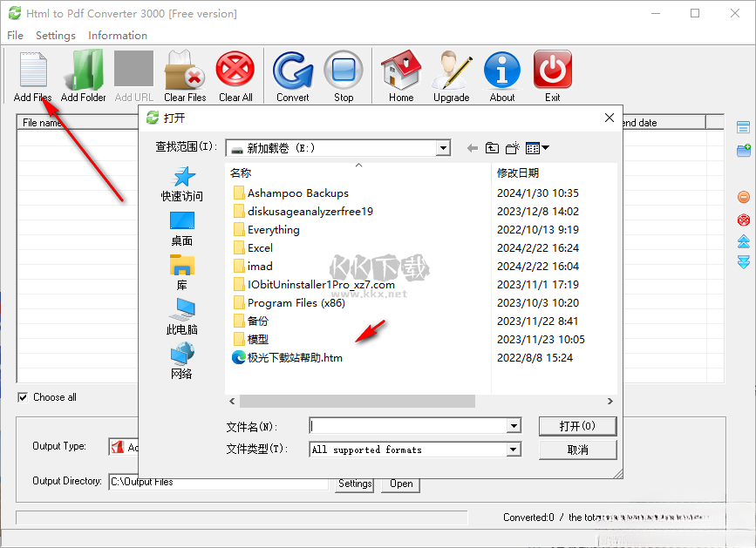Image resolution: width=756 pixels, height=548 pixels.
Task: Select 此电脑 in the places sidebar
Action: coord(182,315)
